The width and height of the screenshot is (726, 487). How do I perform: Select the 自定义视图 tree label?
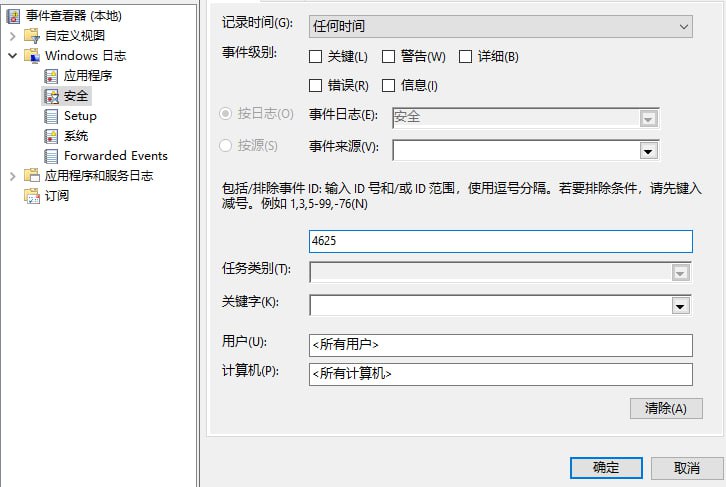click(75, 36)
